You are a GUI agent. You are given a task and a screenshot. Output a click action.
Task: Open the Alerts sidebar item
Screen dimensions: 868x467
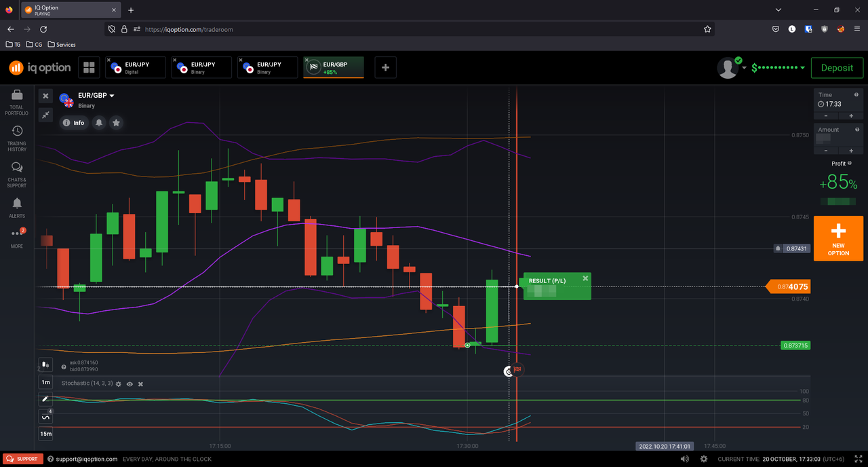(17, 208)
